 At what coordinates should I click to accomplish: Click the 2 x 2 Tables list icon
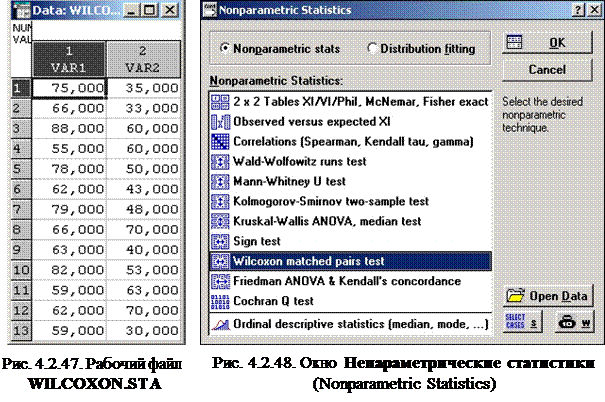(220, 102)
